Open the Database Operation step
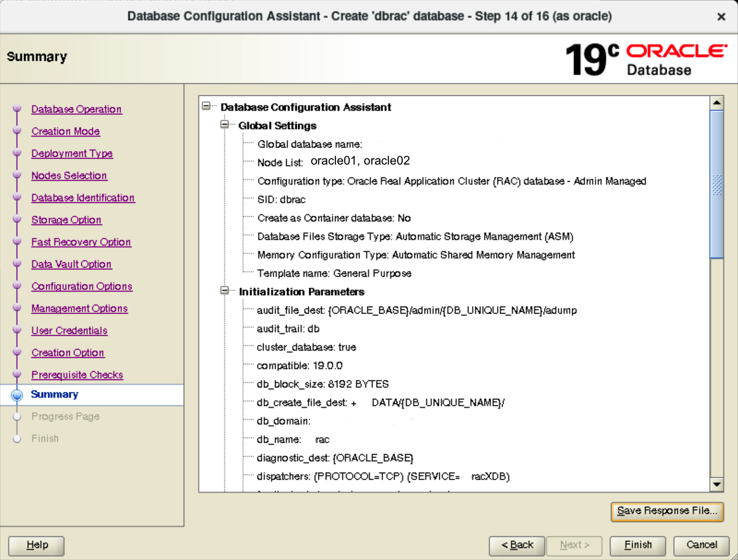Viewport: 738px width, 560px height. point(76,109)
